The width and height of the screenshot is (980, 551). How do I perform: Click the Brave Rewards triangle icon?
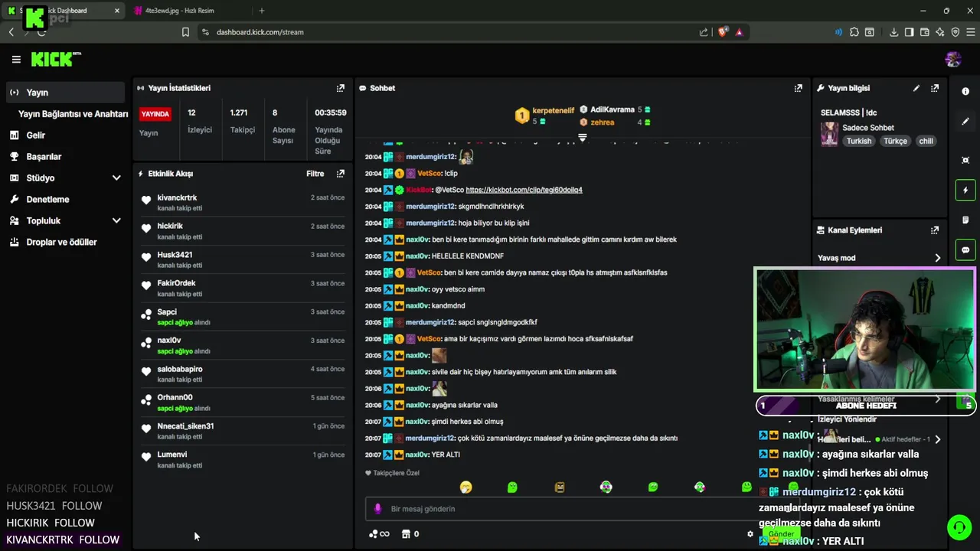point(739,32)
